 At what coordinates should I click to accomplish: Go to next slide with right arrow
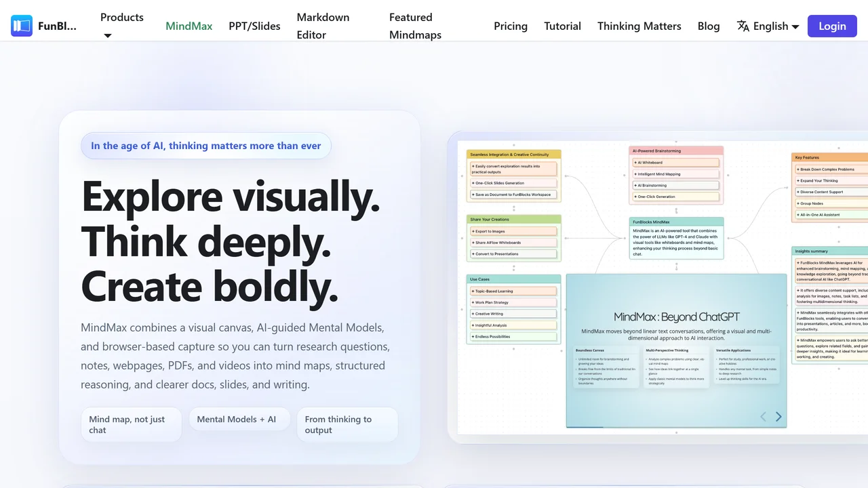point(778,417)
